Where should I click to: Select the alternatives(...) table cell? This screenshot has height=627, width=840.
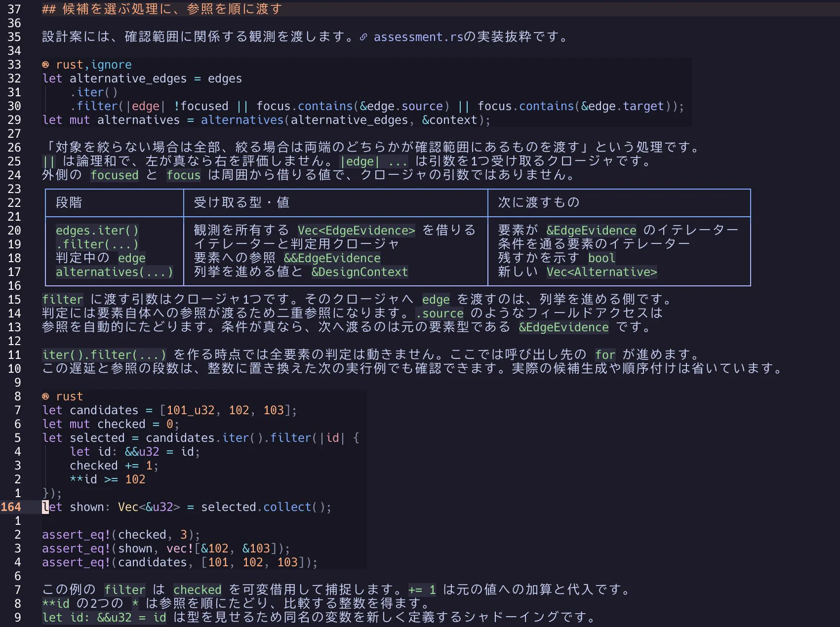tap(115, 272)
